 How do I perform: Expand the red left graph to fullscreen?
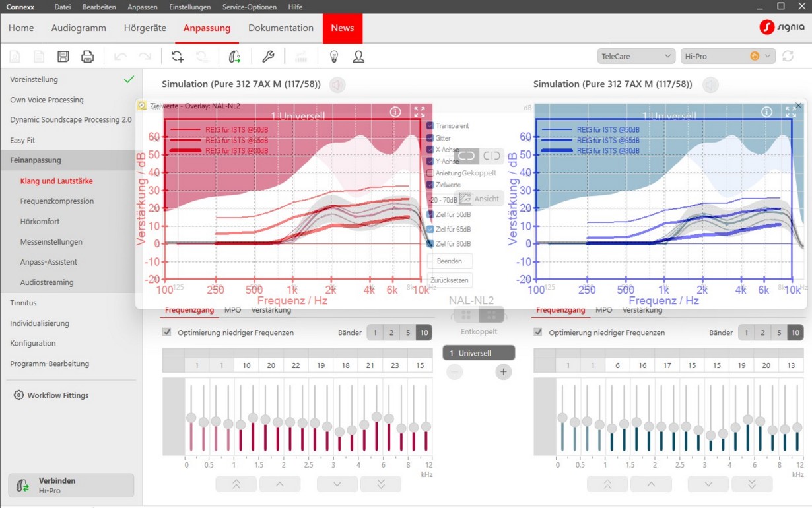[x=419, y=112]
